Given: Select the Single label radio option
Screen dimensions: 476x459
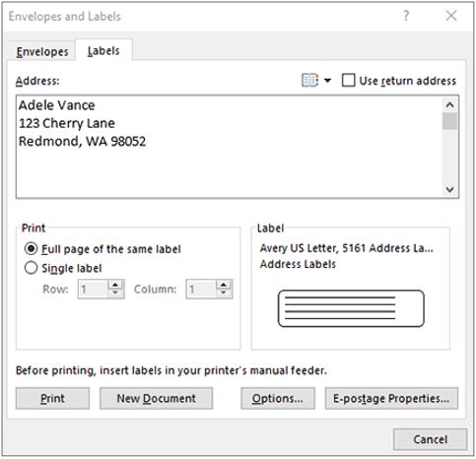Looking at the screenshot, I should [x=31, y=268].
